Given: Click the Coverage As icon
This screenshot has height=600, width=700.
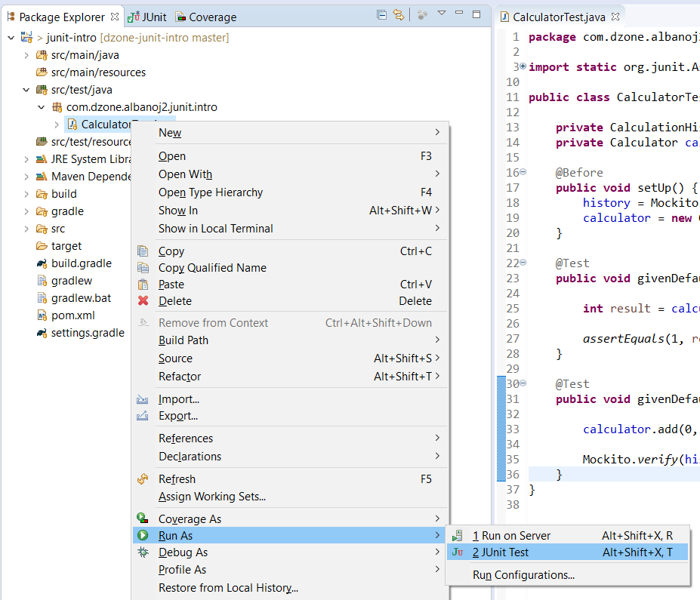Looking at the screenshot, I should point(143,518).
